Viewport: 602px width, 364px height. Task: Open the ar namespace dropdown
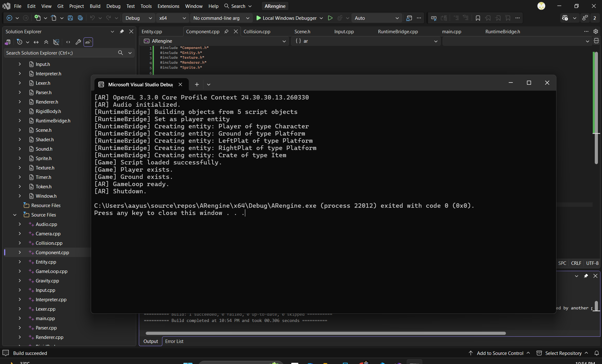[x=366, y=41]
